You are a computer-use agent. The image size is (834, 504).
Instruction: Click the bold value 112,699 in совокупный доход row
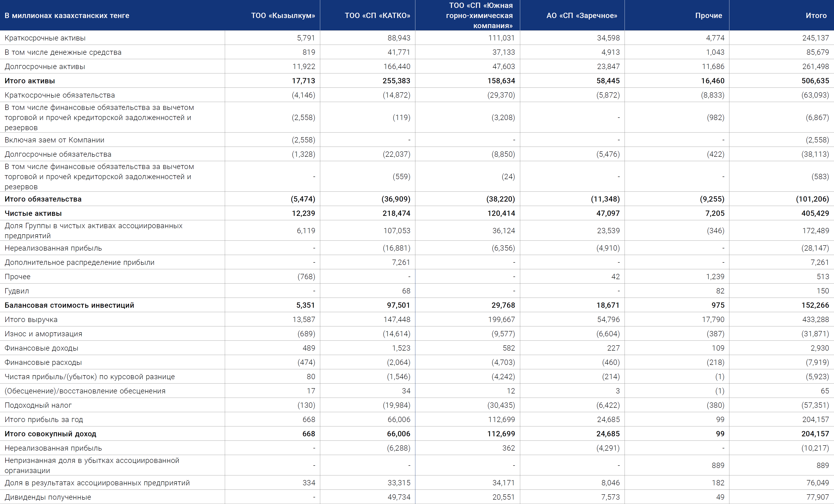[x=501, y=434]
